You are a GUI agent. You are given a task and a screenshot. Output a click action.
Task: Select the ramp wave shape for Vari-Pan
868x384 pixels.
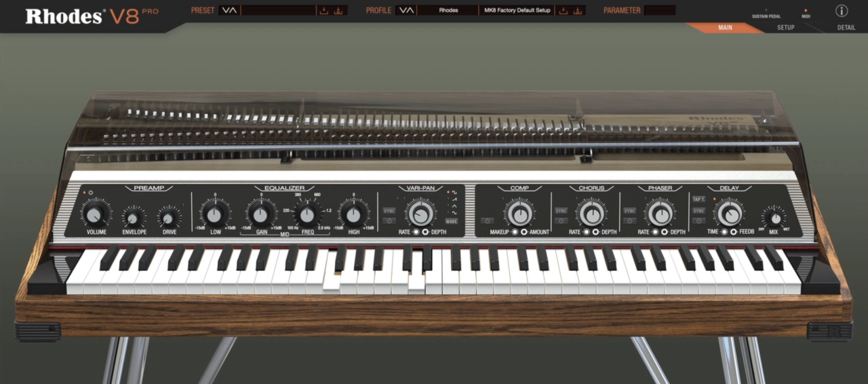tap(454, 199)
